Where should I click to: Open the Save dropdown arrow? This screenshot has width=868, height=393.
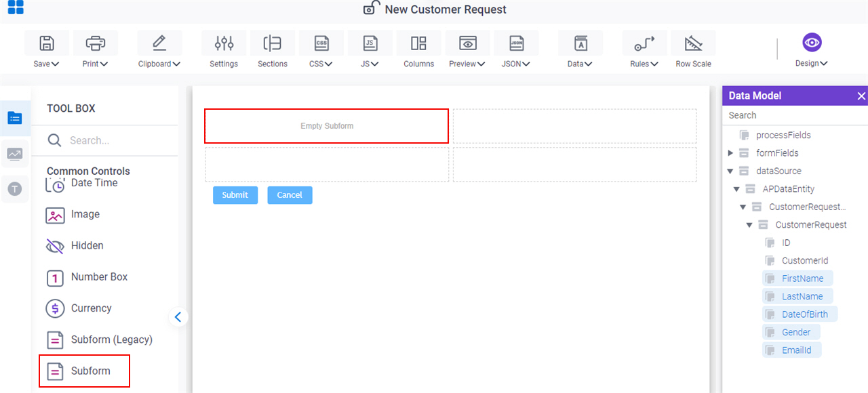(x=56, y=64)
